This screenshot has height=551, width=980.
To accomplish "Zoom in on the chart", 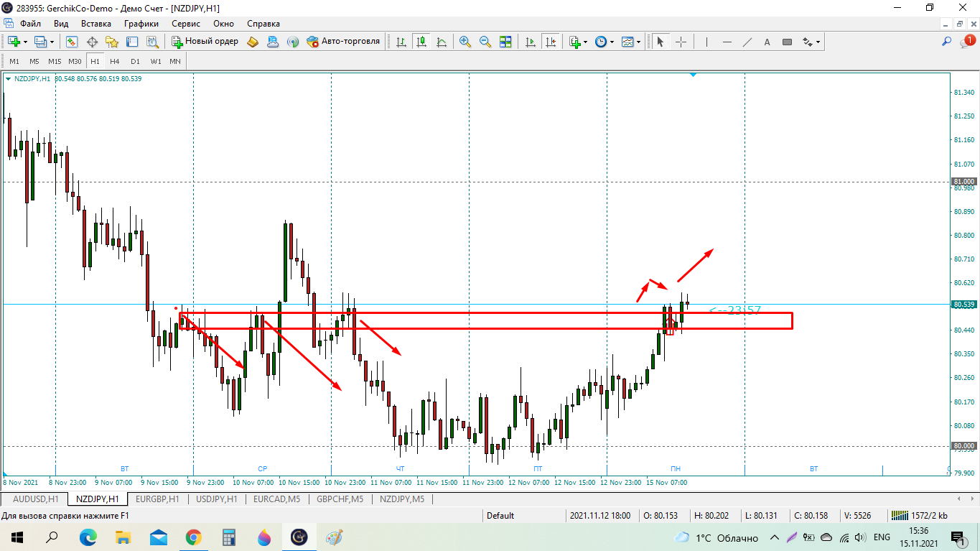I will pyautogui.click(x=465, y=42).
